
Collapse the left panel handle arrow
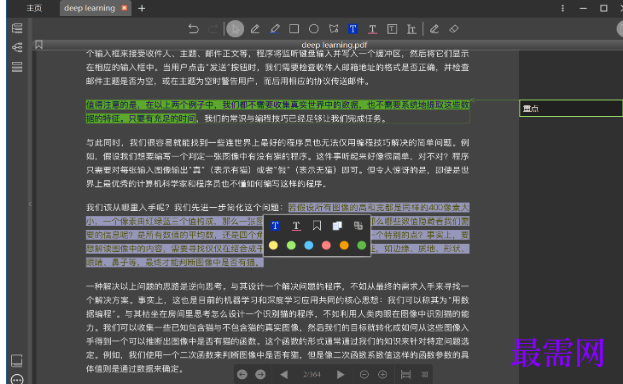point(30,204)
